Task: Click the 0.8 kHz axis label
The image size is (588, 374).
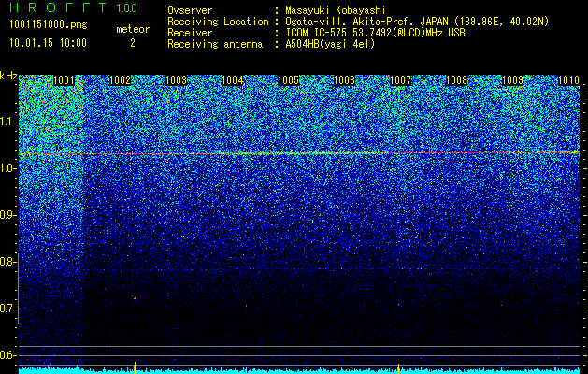Action: 7,262
